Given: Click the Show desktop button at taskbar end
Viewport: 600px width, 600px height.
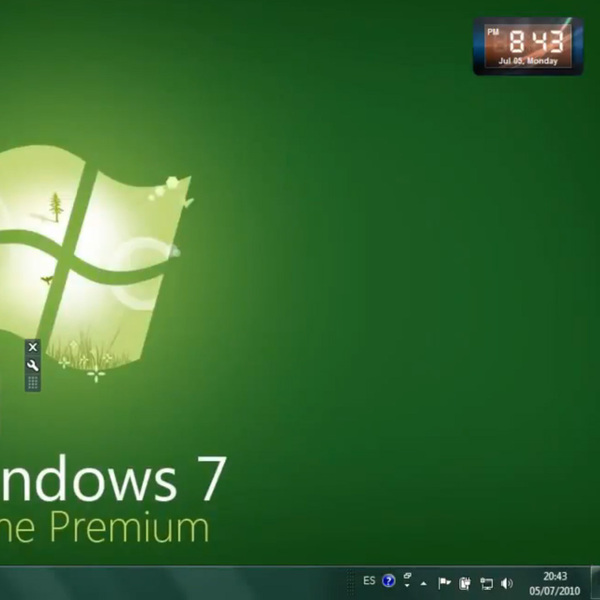Looking at the screenshot, I should click(x=595, y=583).
